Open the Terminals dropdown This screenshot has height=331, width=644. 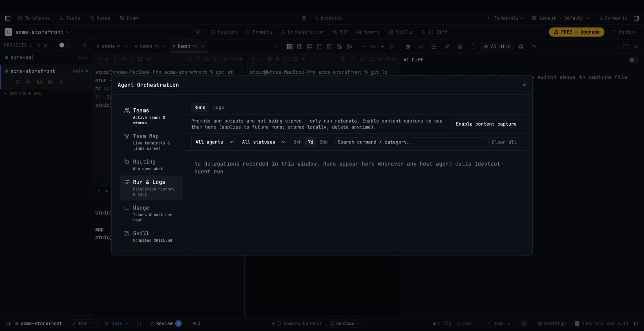[x=505, y=18]
